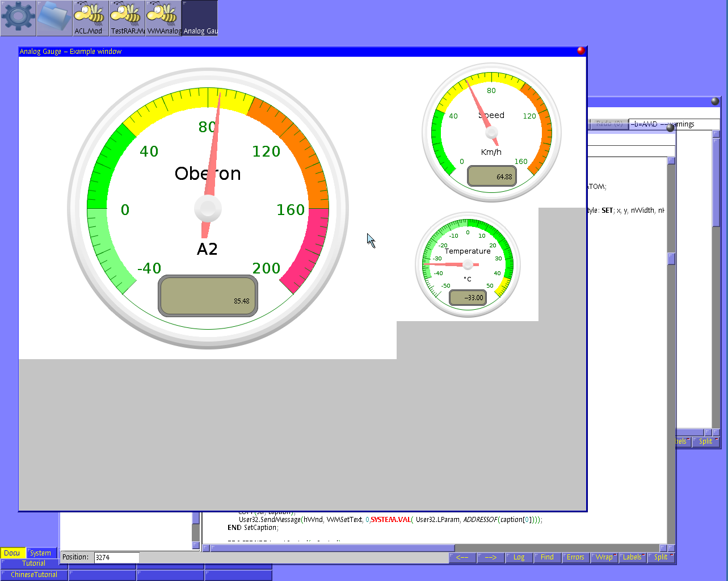Toggle Split in the front editor toolbar
The image size is (728, 581).
pyautogui.click(x=661, y=557)
